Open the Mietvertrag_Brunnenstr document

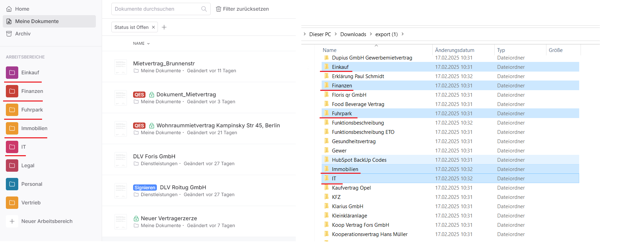(x=164, y=63)
